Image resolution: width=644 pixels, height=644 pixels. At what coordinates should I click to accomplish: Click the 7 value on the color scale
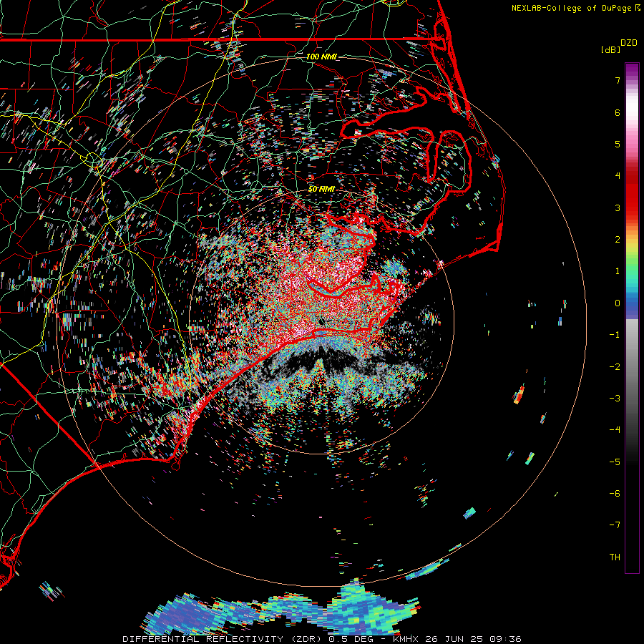pos(618,80)
